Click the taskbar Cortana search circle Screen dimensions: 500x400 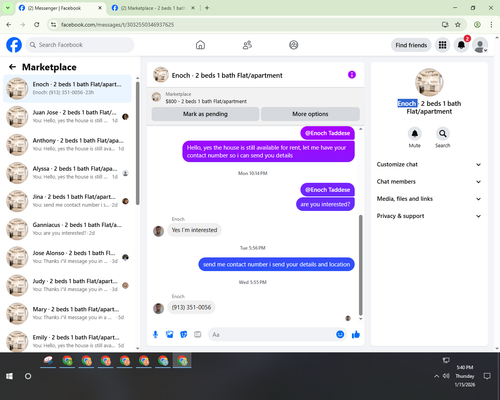tap(28, 376)
